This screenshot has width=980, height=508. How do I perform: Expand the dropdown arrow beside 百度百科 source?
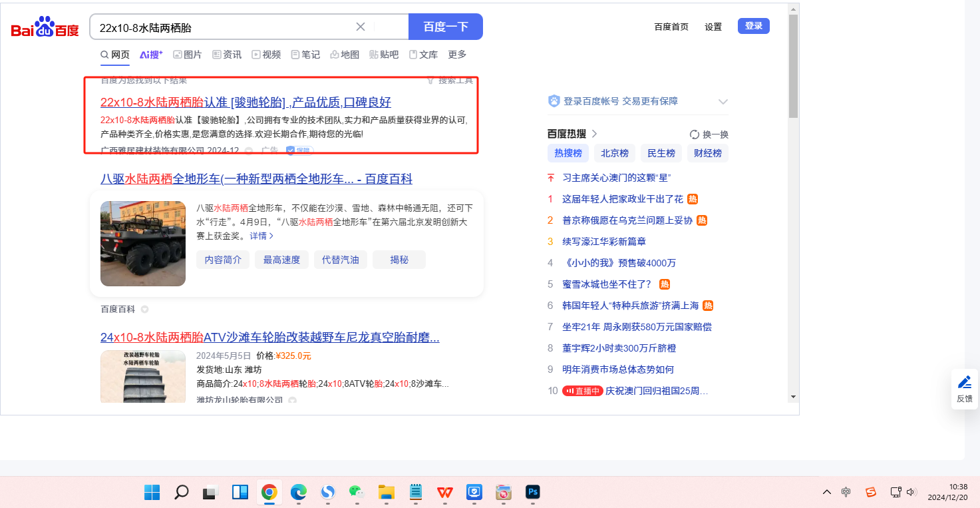[144, 310]
